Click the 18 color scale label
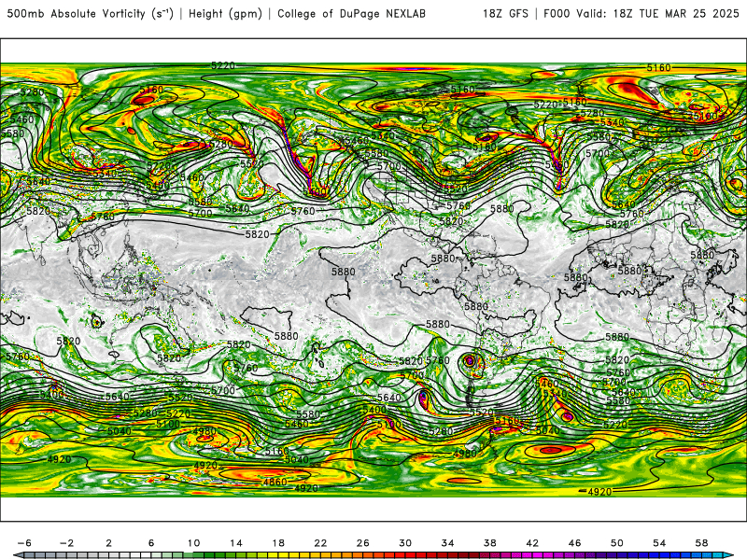 pos(278,543)
